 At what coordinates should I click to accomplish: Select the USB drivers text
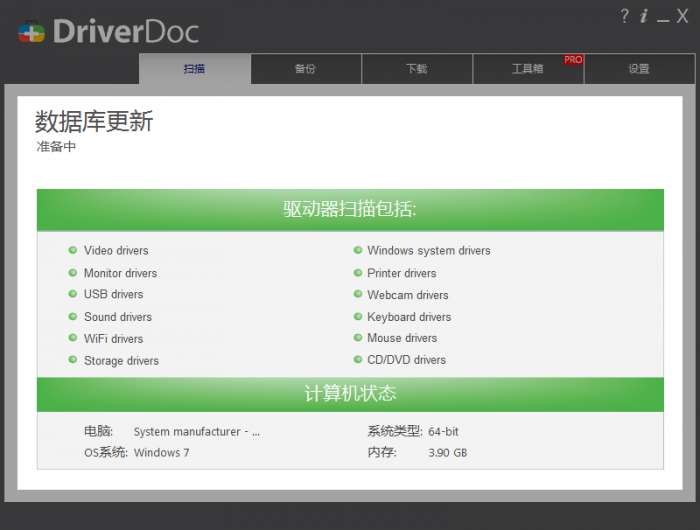(114, 294)
